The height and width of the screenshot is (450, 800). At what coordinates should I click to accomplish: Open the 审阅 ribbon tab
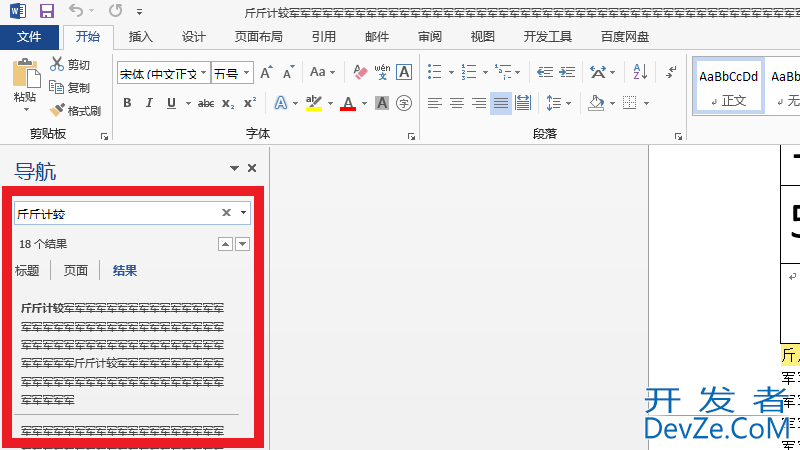pyautogui.click(x=430, y=37)
